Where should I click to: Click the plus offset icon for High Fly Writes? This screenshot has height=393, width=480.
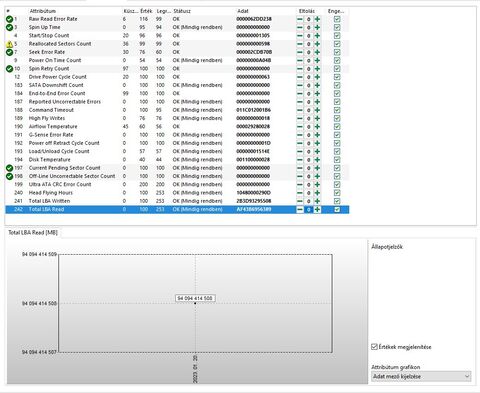(x=317, y=118)
